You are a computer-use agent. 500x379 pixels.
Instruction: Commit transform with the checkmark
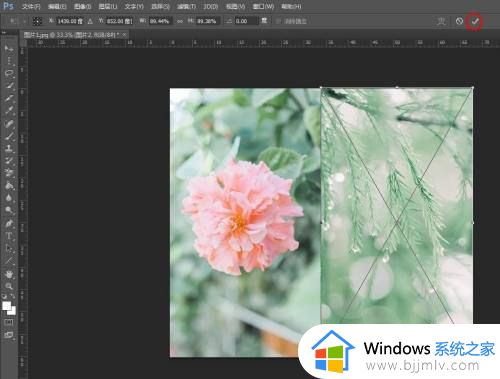(474, 21)
